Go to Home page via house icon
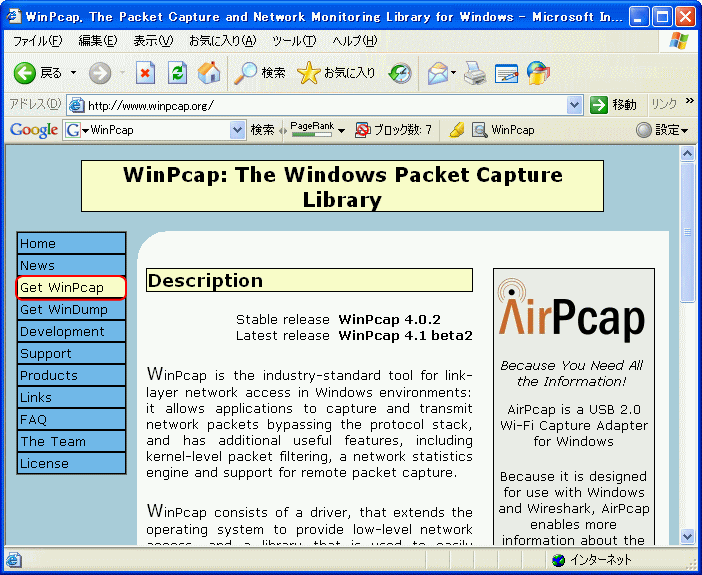702x575 pixels. pos(209,73)
